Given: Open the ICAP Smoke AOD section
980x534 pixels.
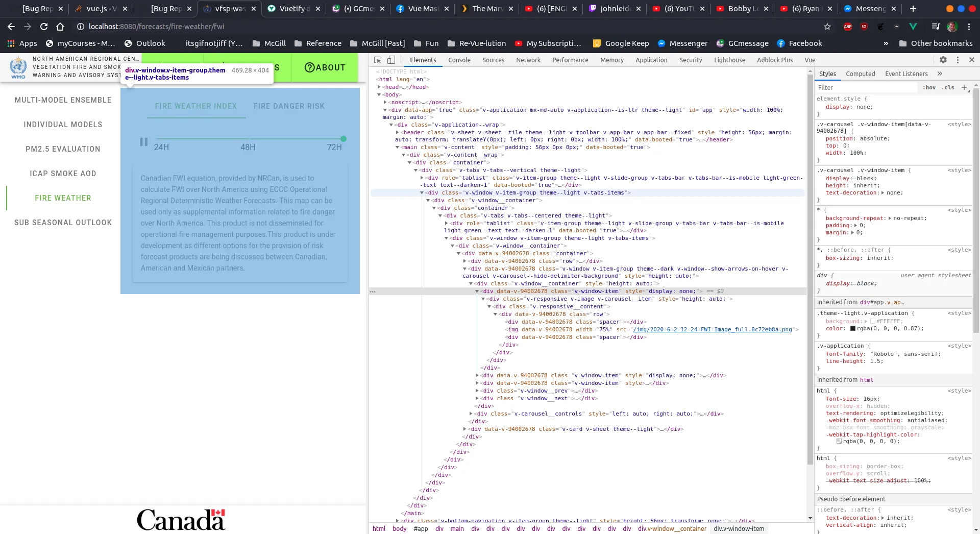Looking at the screenshot, I should coord(63,174).
